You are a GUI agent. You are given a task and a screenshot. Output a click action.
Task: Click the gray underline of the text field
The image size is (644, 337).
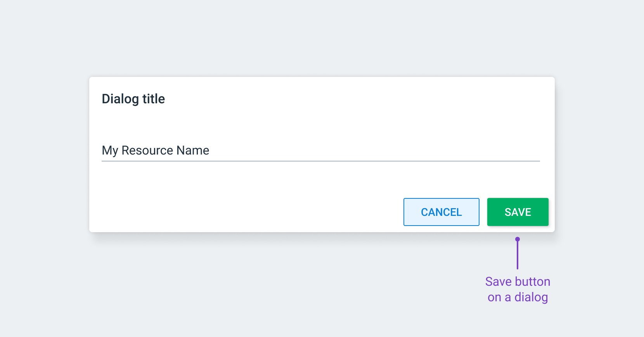[320, 161]
